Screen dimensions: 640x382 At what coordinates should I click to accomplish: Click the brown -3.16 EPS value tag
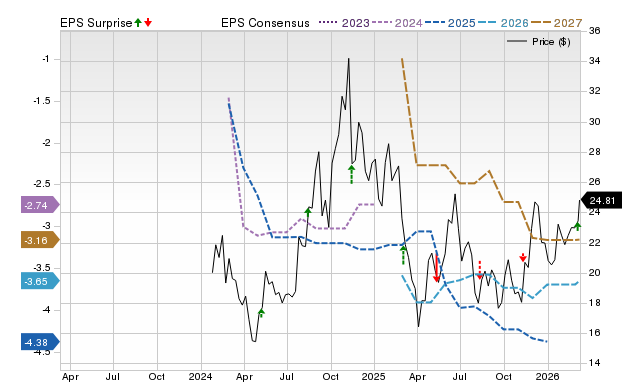pos(40,240)
